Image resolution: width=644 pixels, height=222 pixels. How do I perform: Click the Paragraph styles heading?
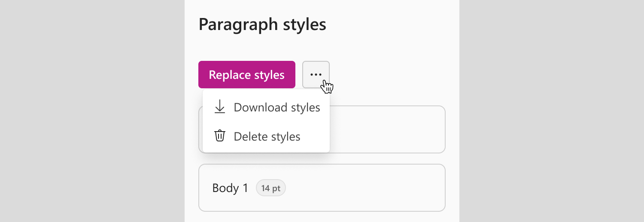click(262, 24)
